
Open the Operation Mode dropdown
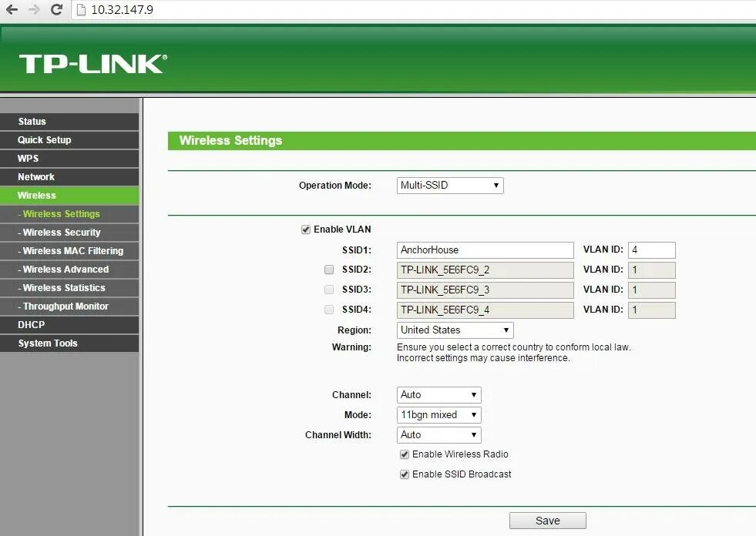(450, 186)
